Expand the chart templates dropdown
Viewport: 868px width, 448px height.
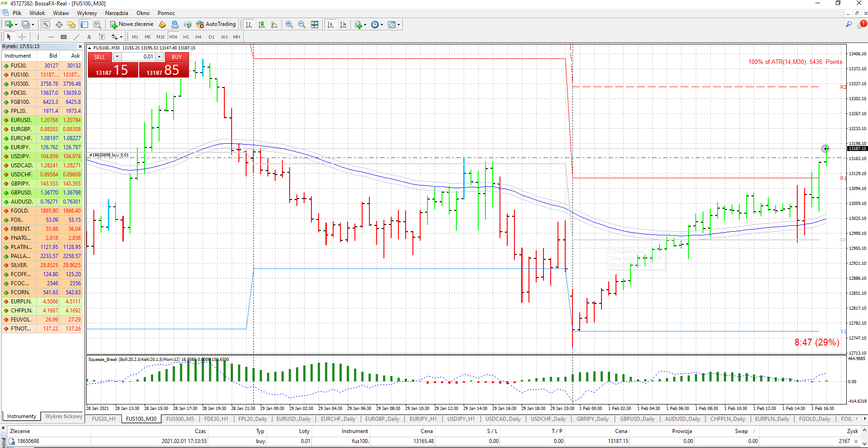click(x=399, y=25)
